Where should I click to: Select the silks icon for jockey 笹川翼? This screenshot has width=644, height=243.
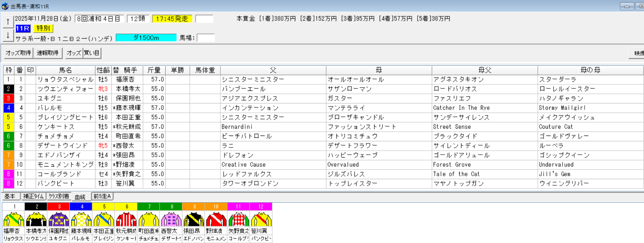pyautogui.click(x=261, y=219)
